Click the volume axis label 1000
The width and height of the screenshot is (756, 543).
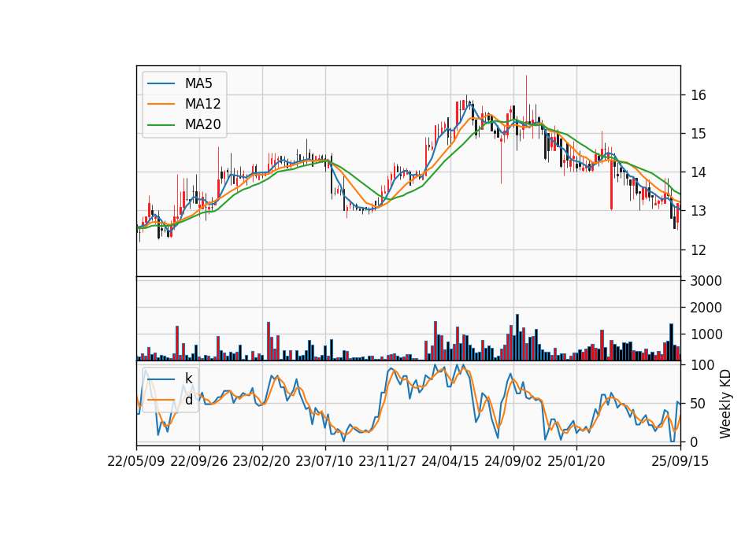pos(706,334)
